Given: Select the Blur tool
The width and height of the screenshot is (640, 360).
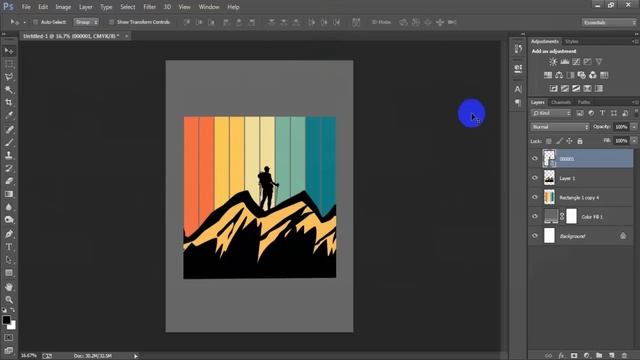Looking at the screenshot, I should 9,207.
